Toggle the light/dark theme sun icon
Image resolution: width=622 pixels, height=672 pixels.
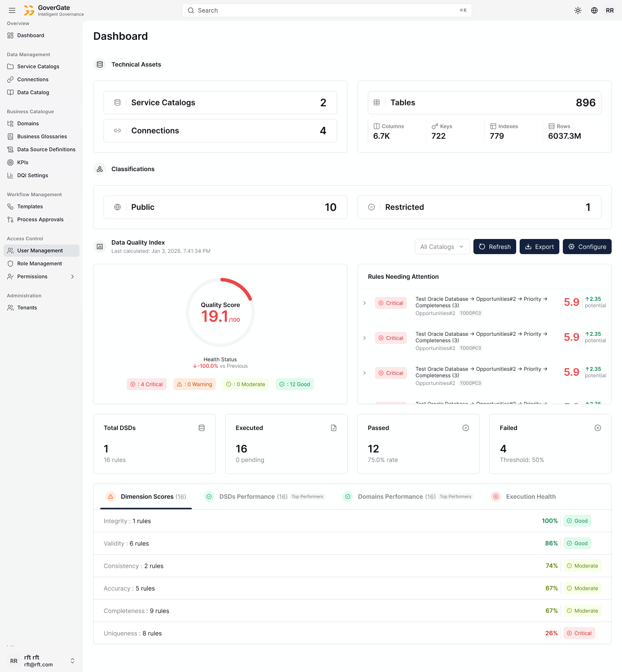578,10
